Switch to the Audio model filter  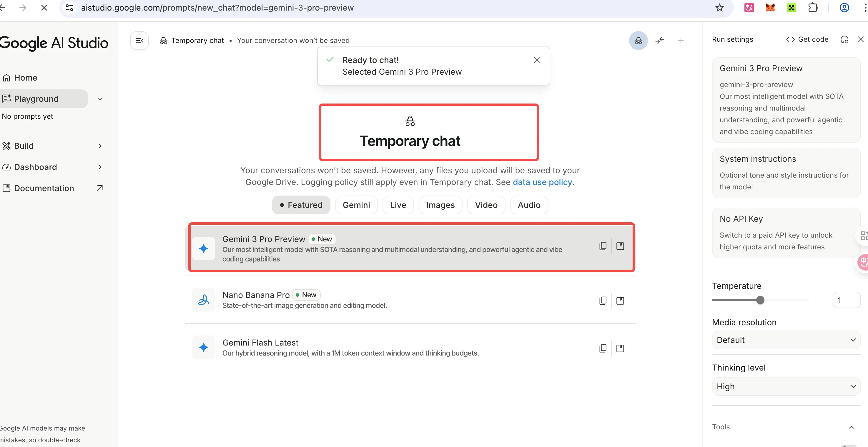[528, 205]
